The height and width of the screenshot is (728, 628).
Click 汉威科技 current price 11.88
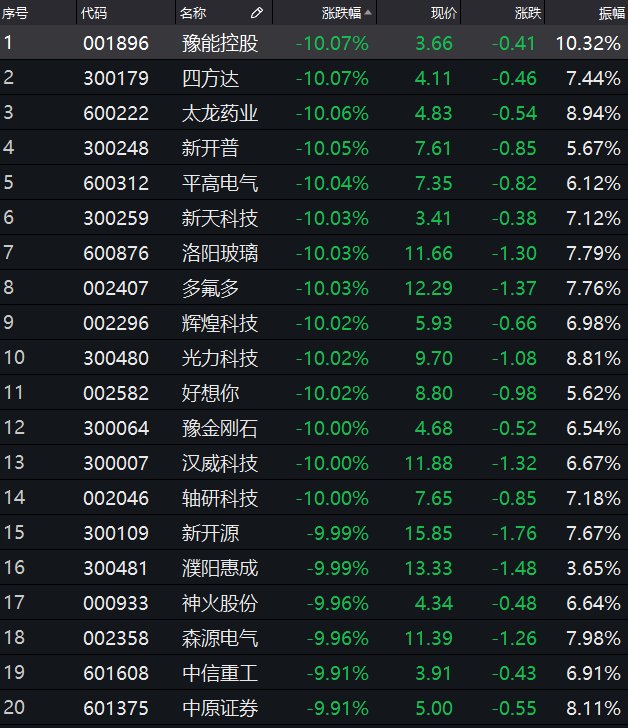(428, 463)
